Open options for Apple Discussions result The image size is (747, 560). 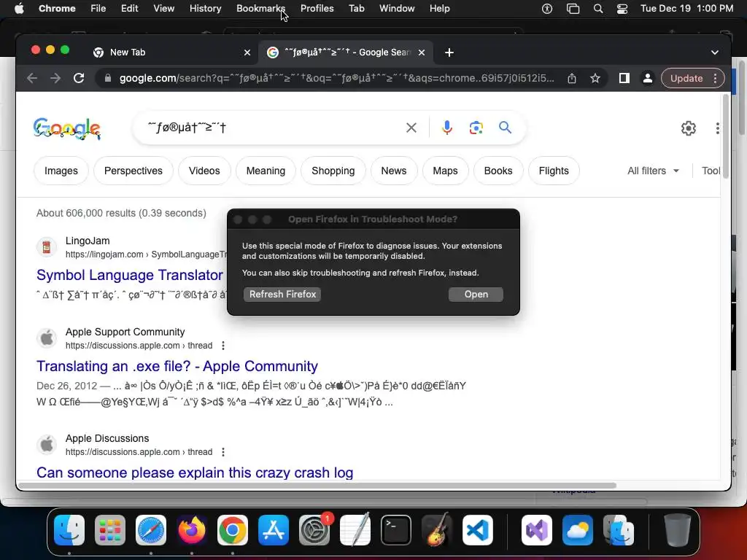tap(223, 452)
